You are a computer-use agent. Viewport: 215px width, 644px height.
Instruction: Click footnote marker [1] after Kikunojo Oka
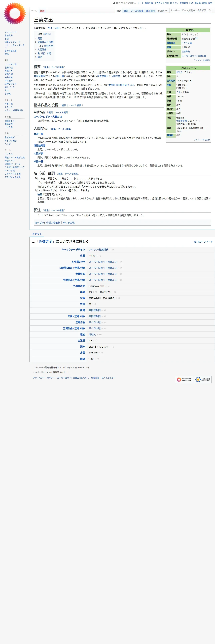click(x=196, y=38)
